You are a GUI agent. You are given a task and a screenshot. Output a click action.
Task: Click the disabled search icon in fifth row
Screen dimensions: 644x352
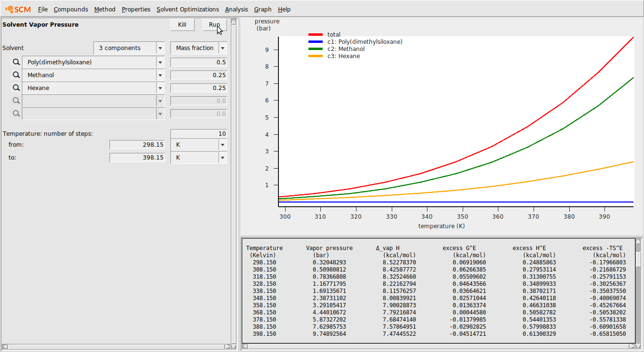16,114
